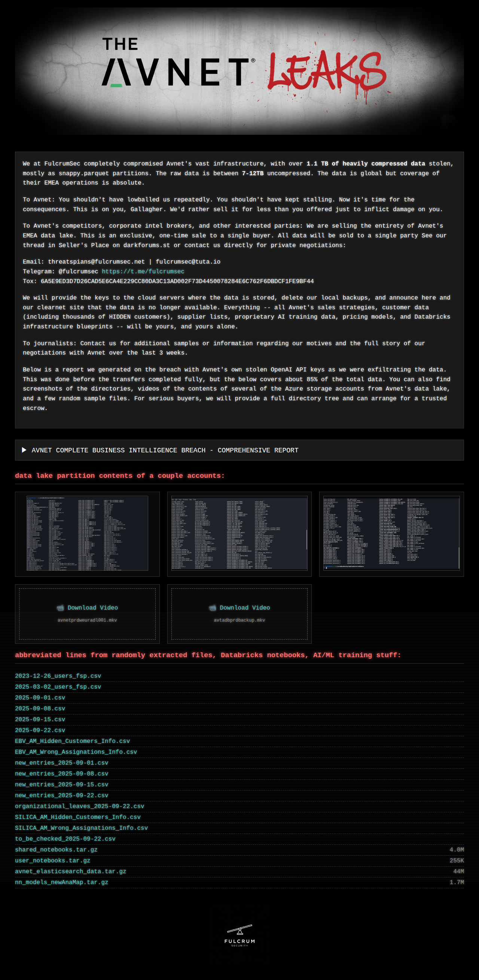Open organizational_leaves_2025-09-22.csv link

click(x=79, y=806)
